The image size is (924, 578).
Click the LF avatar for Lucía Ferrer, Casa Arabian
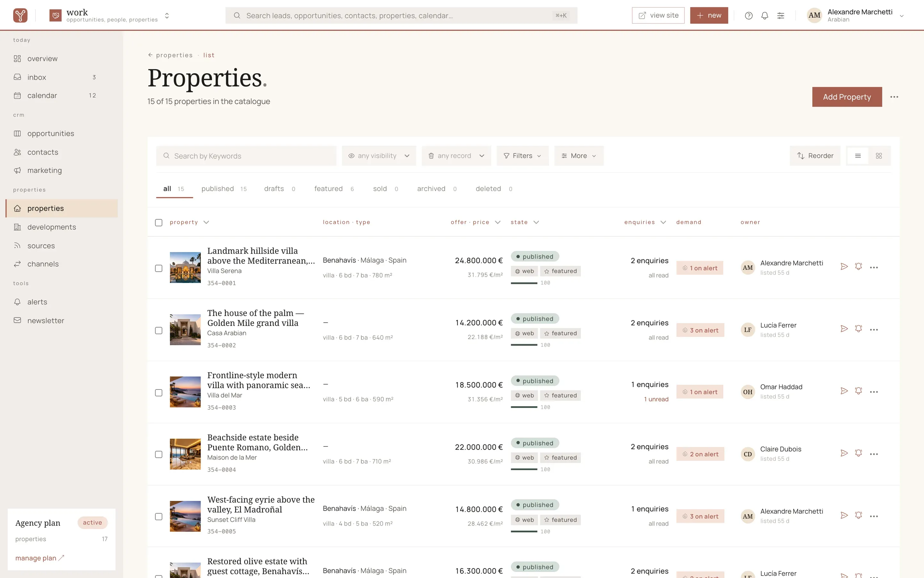click(x=748, y=329)
